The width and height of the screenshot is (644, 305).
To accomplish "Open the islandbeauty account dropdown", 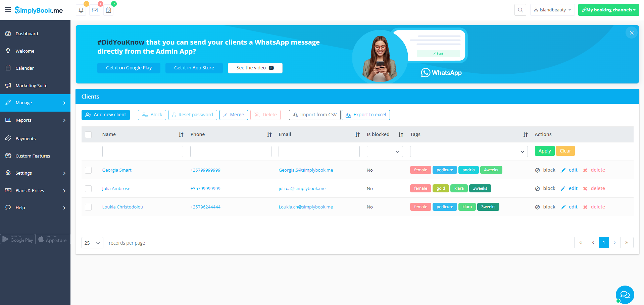I will pyautogui.click(x=552, y=10).
